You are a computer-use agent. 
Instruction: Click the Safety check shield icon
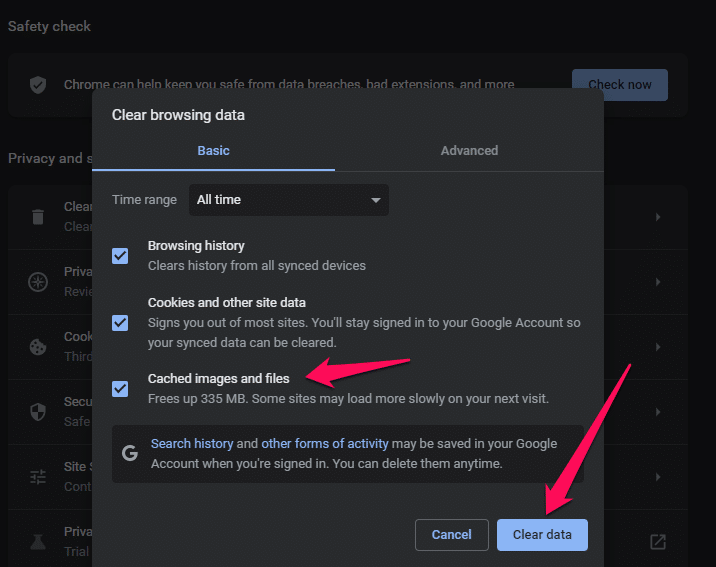[x=38, y=85]
